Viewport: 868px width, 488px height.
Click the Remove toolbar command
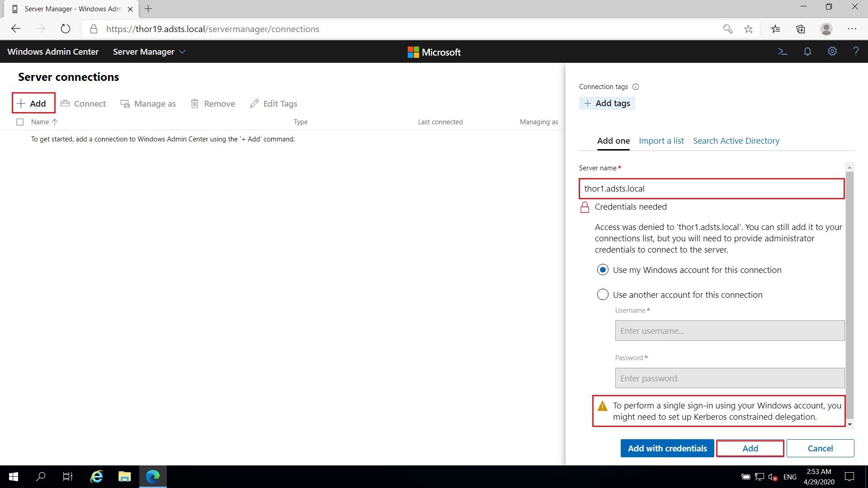pyautogui.click(x=212, y=103)
